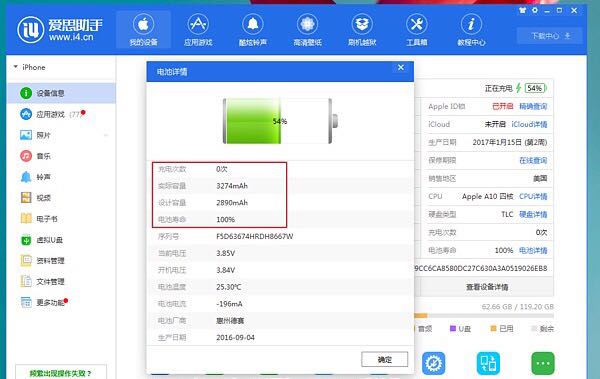Select the 2016-09-04 production date value
This screenshot has width=600, height=379.
pyautogui.click(x=235, y=338)
